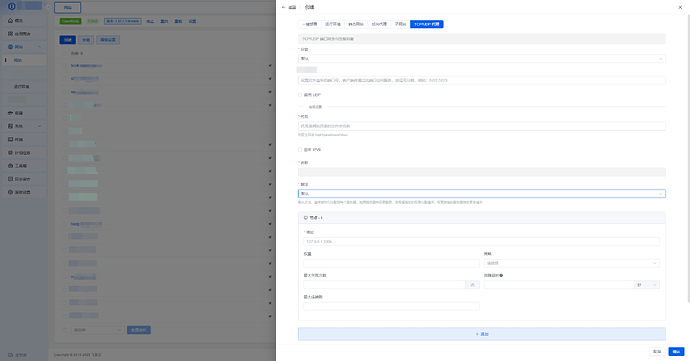Click the OpenResty Restart link
Screen dimensions: 690x361
coord(164,21)
